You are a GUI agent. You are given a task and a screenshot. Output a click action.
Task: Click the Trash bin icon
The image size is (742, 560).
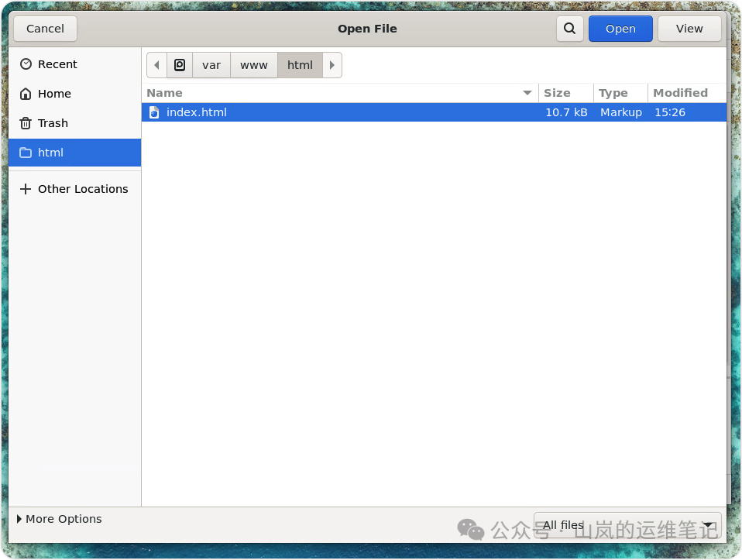pos(26,123)
